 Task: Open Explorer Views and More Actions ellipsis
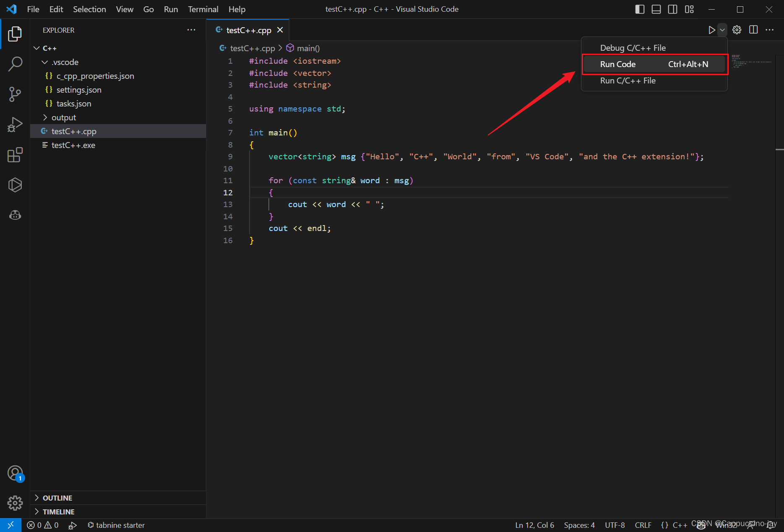(191, 30)
